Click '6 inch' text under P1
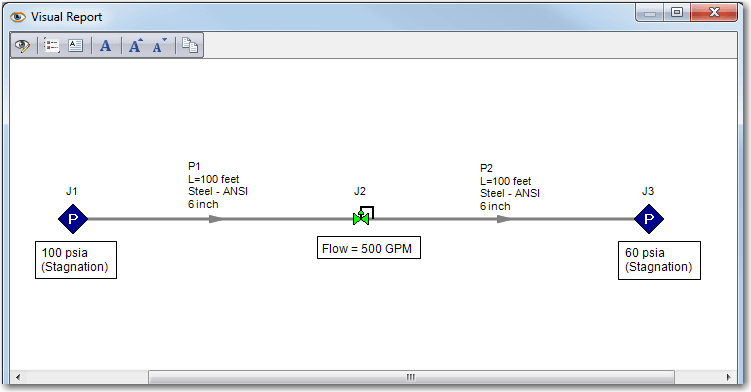This screenshot has height=392, width=751. (x=203, y=204)
